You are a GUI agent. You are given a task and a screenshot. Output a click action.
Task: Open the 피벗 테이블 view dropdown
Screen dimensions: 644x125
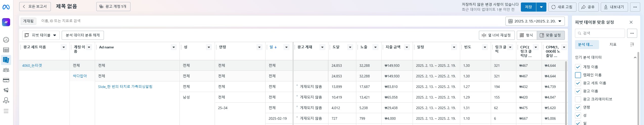[x=41, y=35]
